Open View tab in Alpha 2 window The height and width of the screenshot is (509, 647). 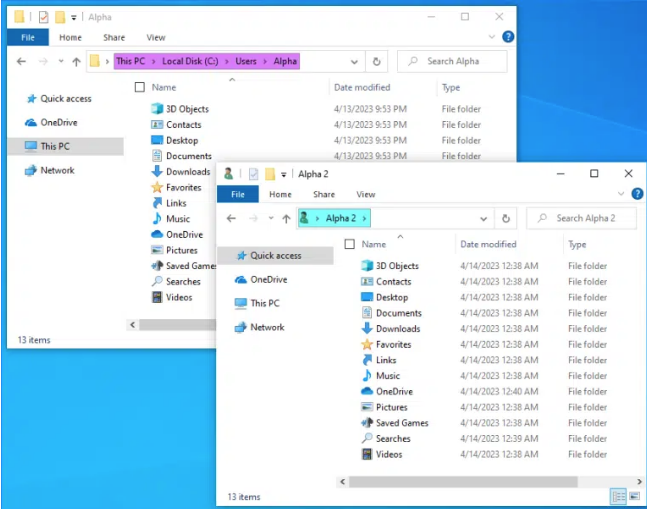tap(366, 194)
